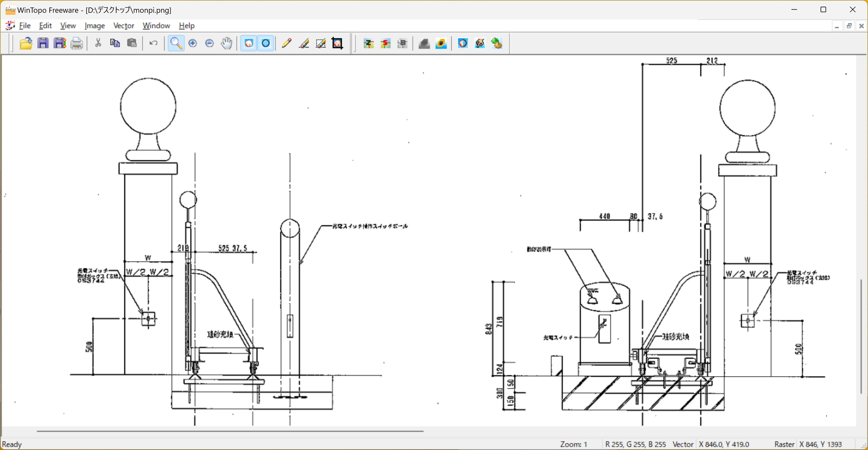868x450 pixels.
Task: Click the Zoom In plus icon
Action: point(193,43)
